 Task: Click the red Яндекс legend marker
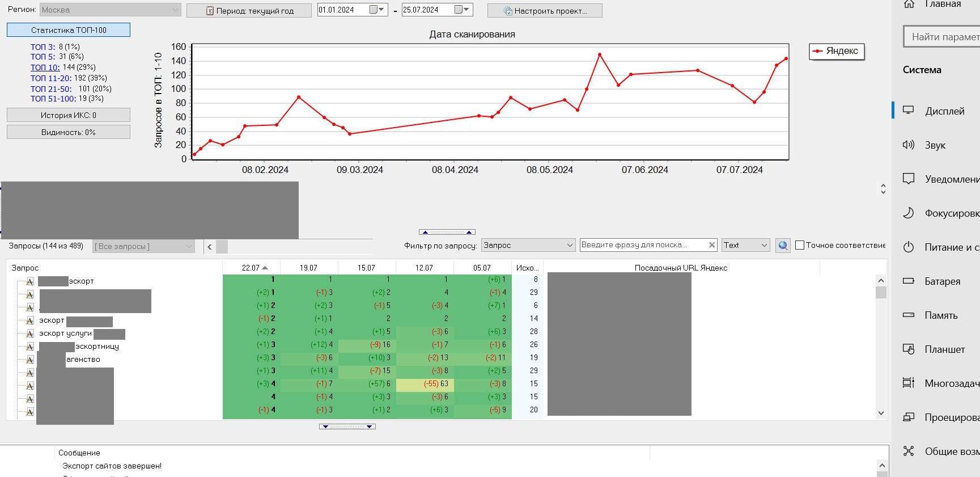click(818, 51)
